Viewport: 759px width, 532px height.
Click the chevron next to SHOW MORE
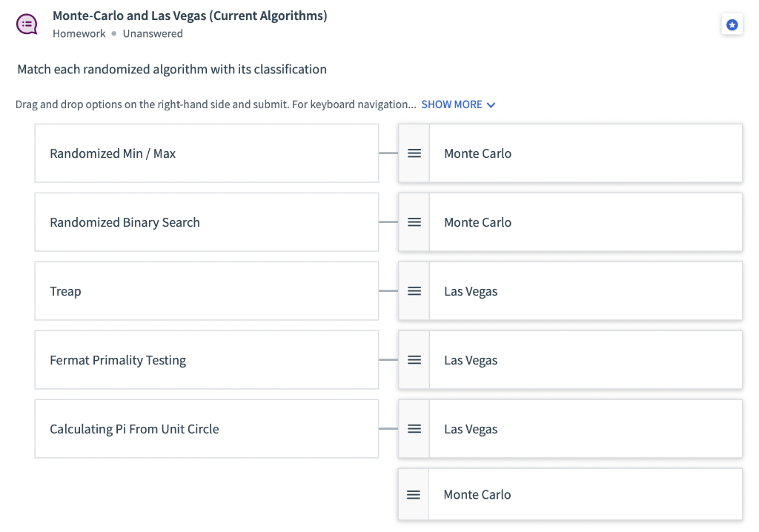pos(491,105)
